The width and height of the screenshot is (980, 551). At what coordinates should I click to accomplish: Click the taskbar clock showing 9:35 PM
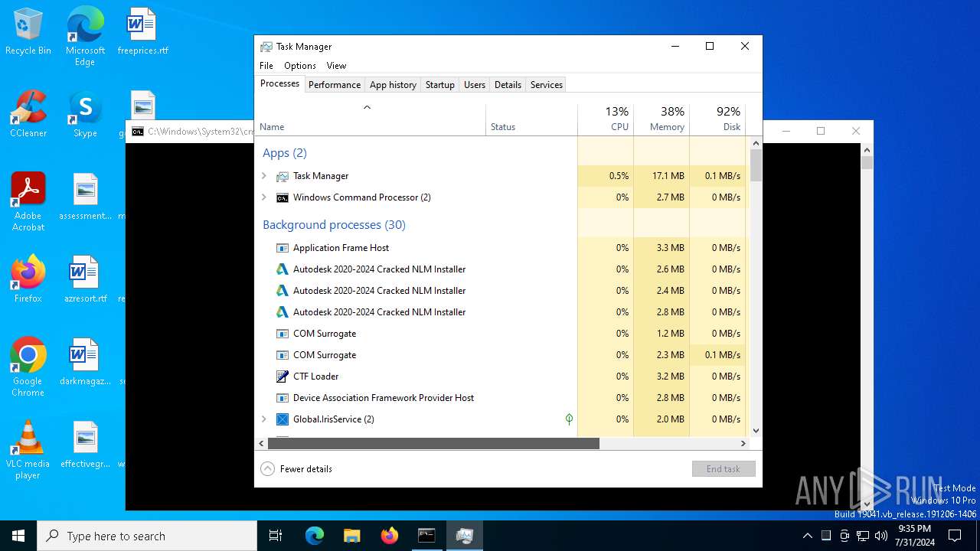point(914,536)
